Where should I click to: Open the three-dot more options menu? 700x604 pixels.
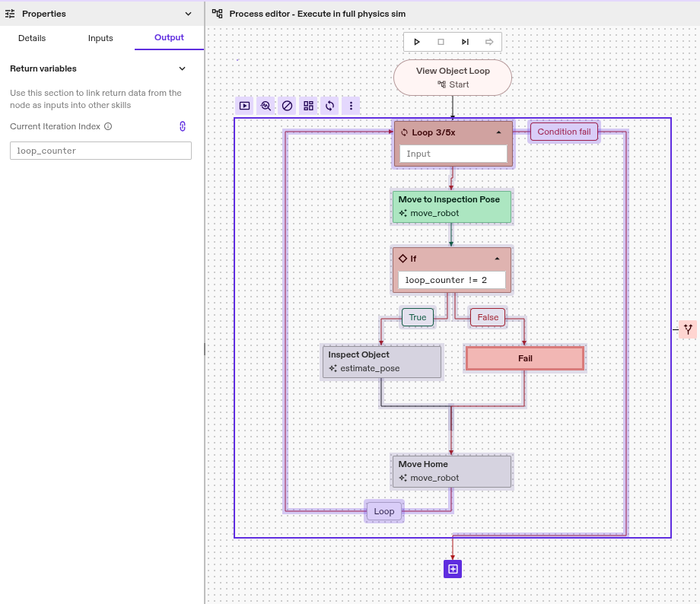tap(351, 106)
